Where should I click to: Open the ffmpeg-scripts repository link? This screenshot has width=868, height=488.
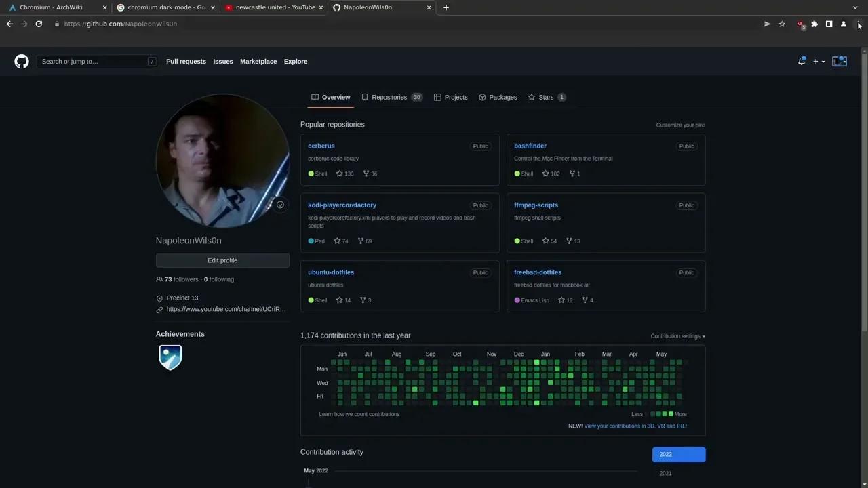(x=536, y=205)
